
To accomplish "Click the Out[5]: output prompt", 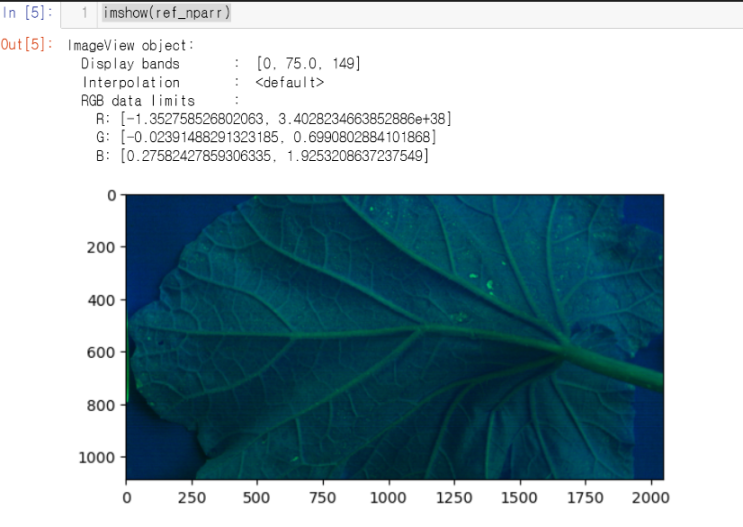I will click(x=27, y=45).
